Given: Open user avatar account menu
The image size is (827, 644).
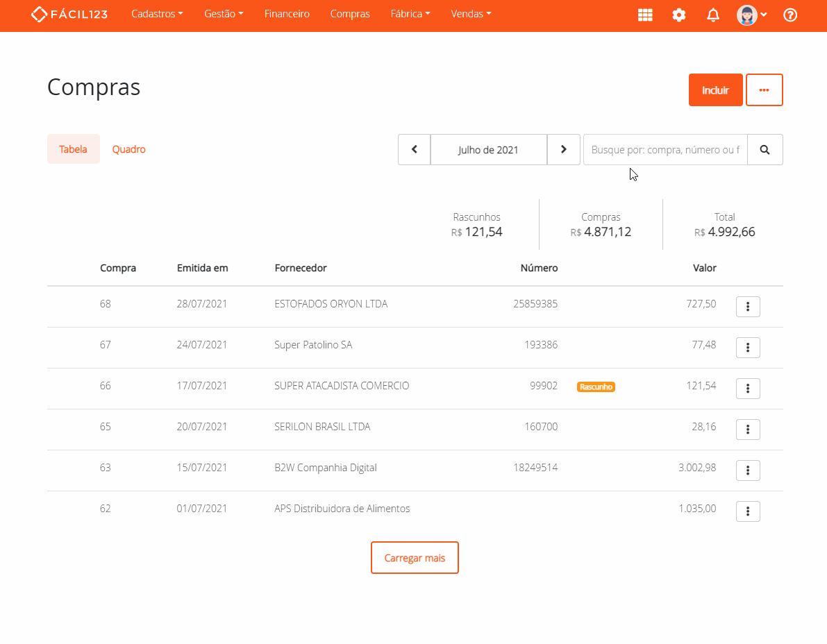Looking at the screenshot, I should tap(751, 15).
